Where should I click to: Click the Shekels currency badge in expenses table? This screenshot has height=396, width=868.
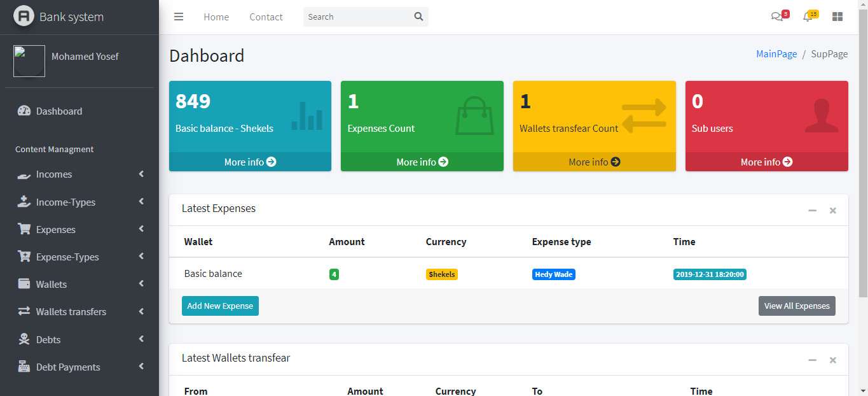click(441, 274)
